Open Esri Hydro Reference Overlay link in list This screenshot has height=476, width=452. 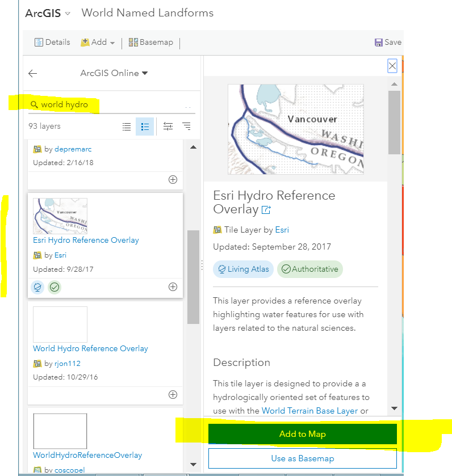86,240
